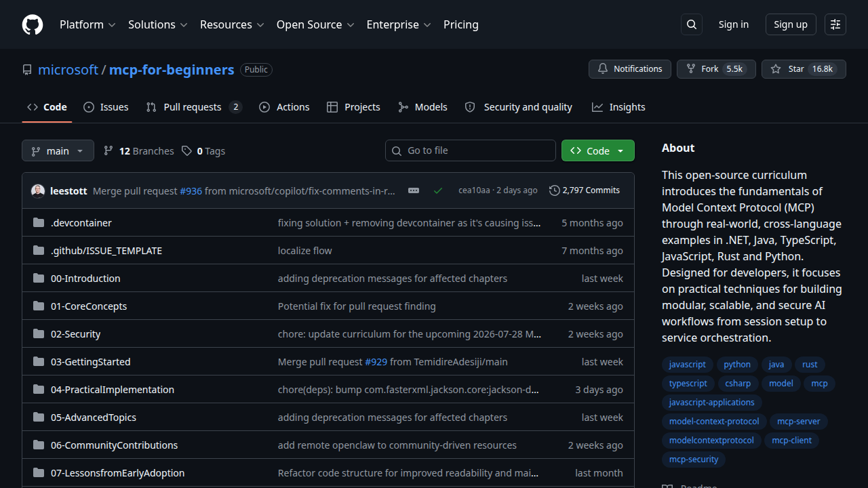The height and width of the screenshot is (488, 868).
Task: Click the Sign in link
Action: point(734,24)
